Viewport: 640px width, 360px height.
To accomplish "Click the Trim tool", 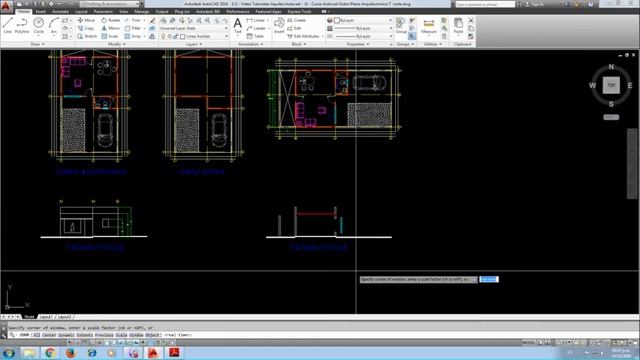I will coord(133,20).
